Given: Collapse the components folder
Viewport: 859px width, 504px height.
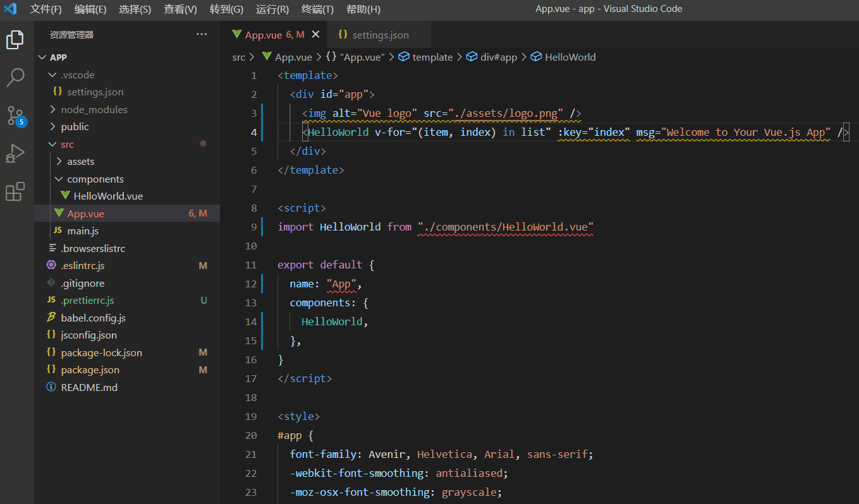Looking at the screenshot, I should click(59, 179).
